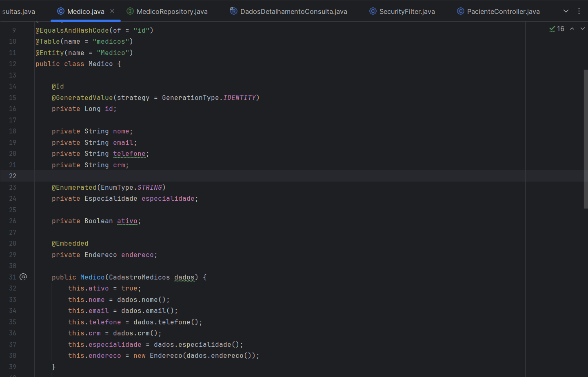Show the hidden tabs dropdown list
The width and height of the screenshot is (588, 377).
pos(566,11)
